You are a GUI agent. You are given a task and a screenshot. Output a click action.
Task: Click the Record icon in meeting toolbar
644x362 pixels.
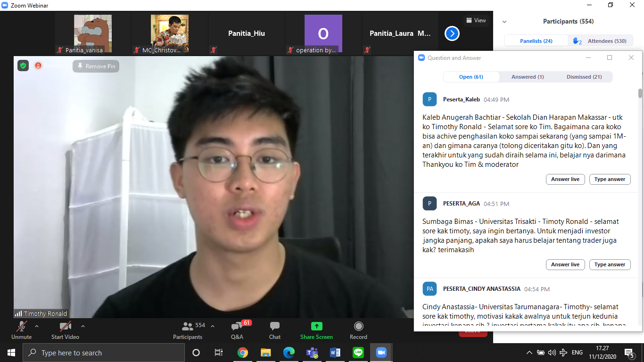(359, 326)
